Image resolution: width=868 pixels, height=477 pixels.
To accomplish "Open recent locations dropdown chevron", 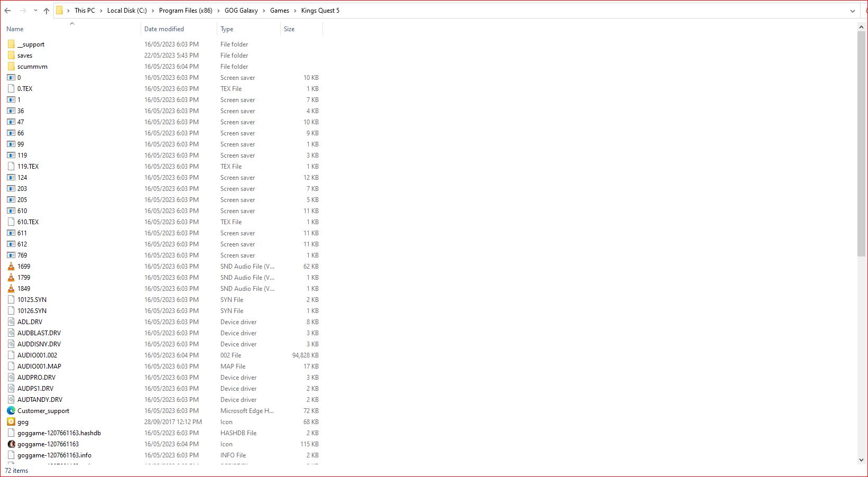I will point(35,11).
